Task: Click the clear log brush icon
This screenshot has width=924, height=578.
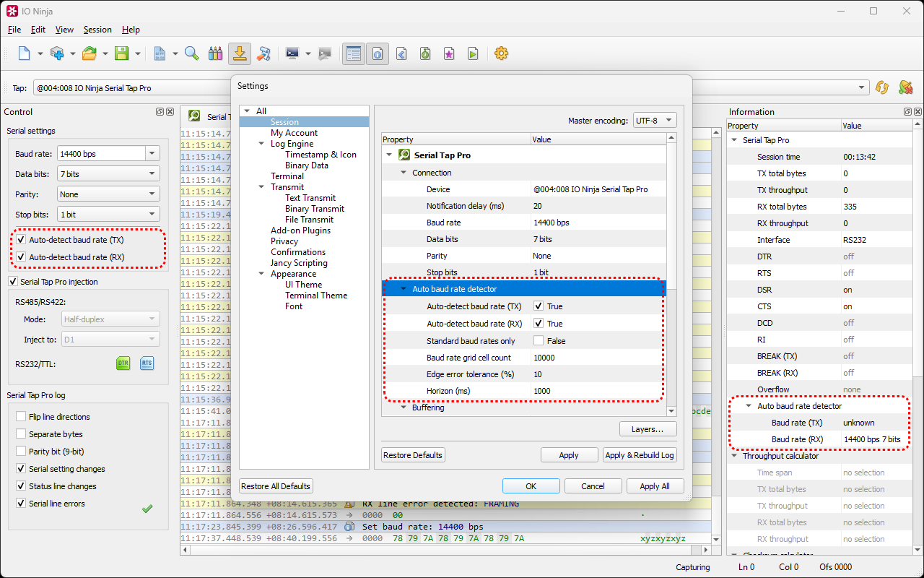Action: click(263, 53)
